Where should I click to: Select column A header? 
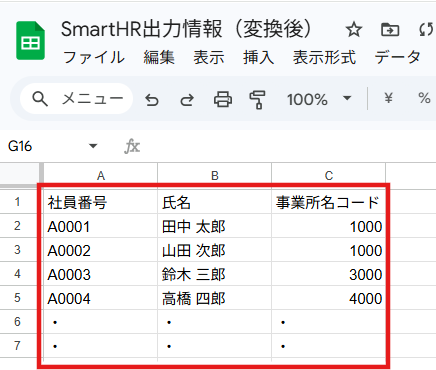coord(101,175)
